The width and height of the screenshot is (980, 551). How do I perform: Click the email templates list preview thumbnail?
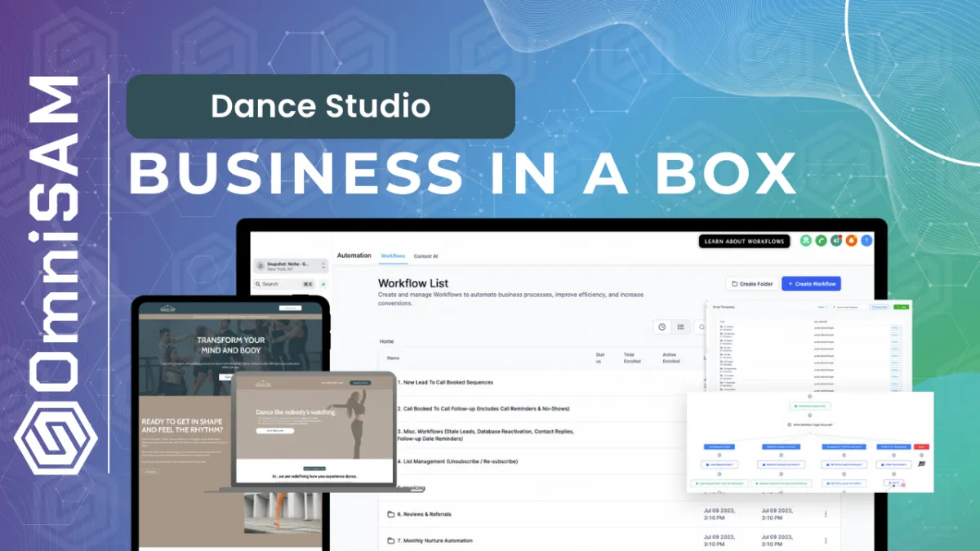coord(808,344)
